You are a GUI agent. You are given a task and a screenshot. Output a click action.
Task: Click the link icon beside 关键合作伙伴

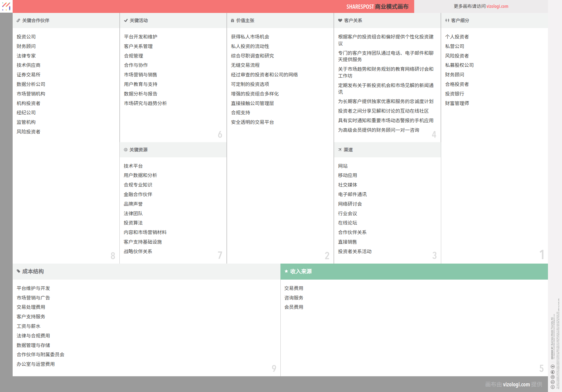18,21
